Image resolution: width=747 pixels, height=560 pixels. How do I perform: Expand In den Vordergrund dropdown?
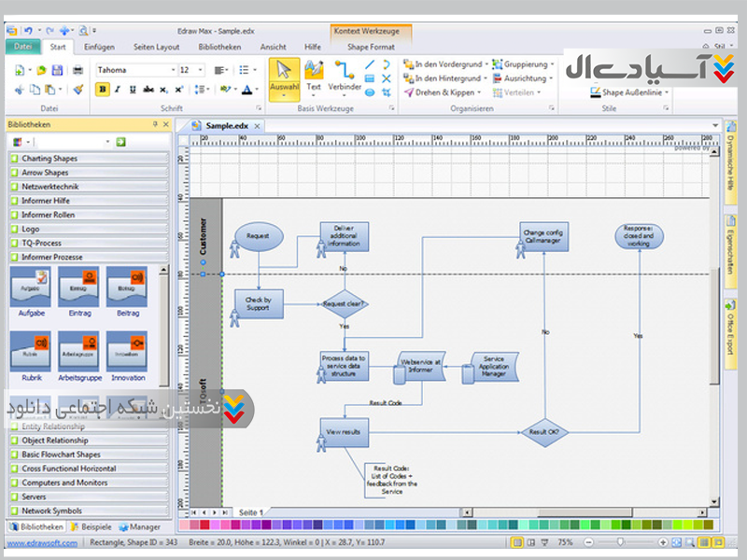point(486,64)
